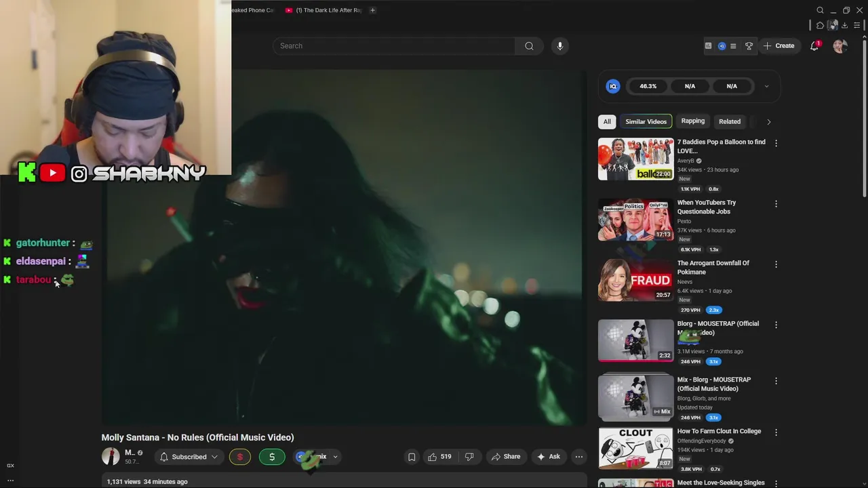868x488 pixels.
Task: Like the video with thumbs up
Action: (x=439, y=457)
